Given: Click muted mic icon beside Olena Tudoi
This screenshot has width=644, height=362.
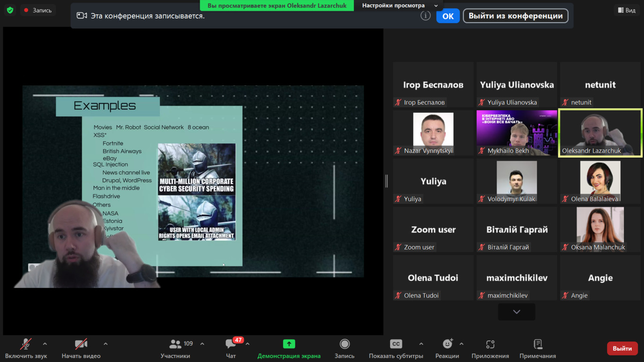Looking at the screenshot, I should (x=399, y=296).
